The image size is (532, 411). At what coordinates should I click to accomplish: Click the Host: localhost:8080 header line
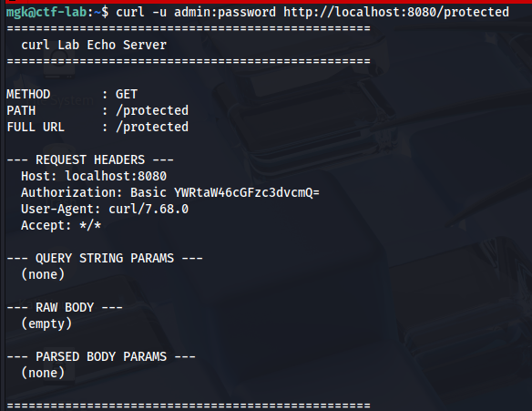pyautogui.click(x=94, y=176)
